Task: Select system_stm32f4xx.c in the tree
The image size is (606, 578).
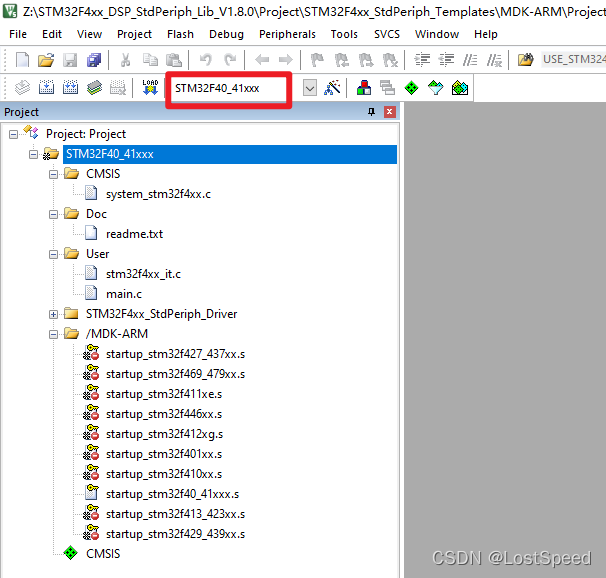Action: 158,194
